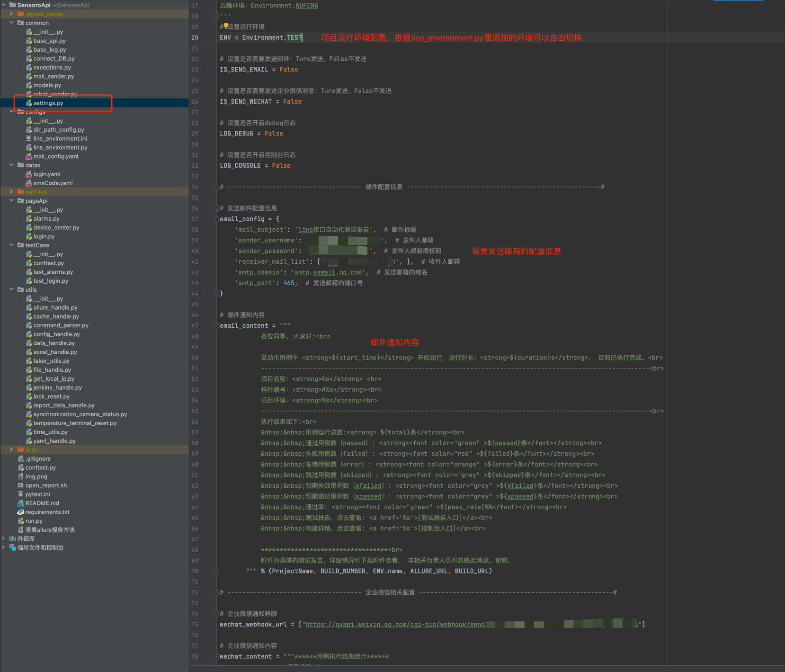Collapse the pageApi folder
This screenshot has height=672, width=785.
click(11, 201)
